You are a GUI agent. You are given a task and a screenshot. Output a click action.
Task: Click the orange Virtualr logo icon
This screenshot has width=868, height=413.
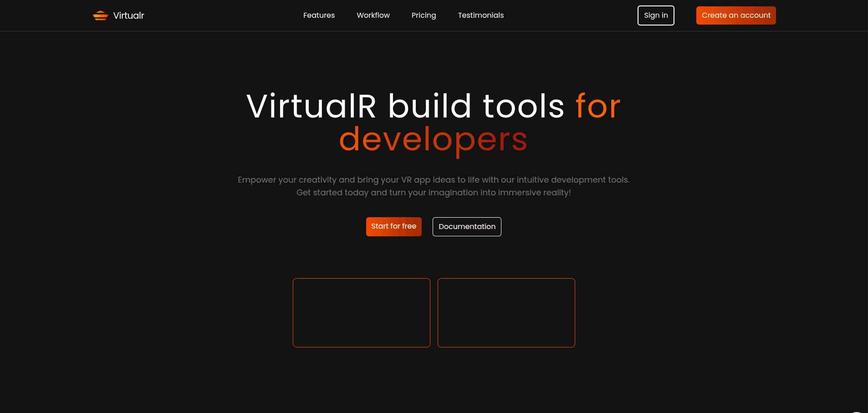(x=100, y=15)
